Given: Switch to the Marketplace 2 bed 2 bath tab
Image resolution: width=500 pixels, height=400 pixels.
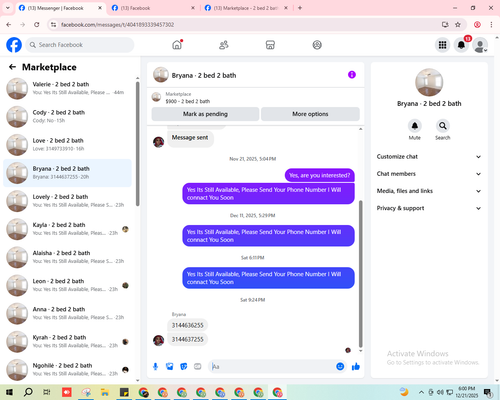Looking at the screenshot, I should coord(245,8).
